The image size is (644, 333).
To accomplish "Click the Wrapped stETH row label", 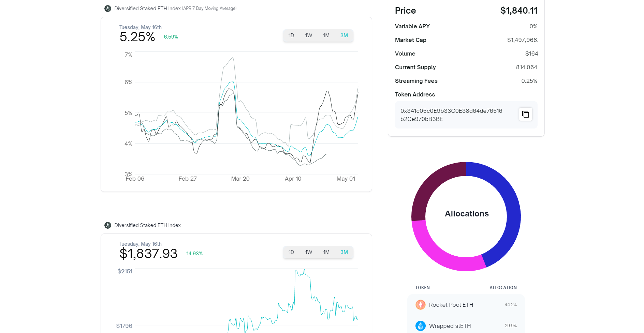I will pyautogui.click(x=450, y=326).
